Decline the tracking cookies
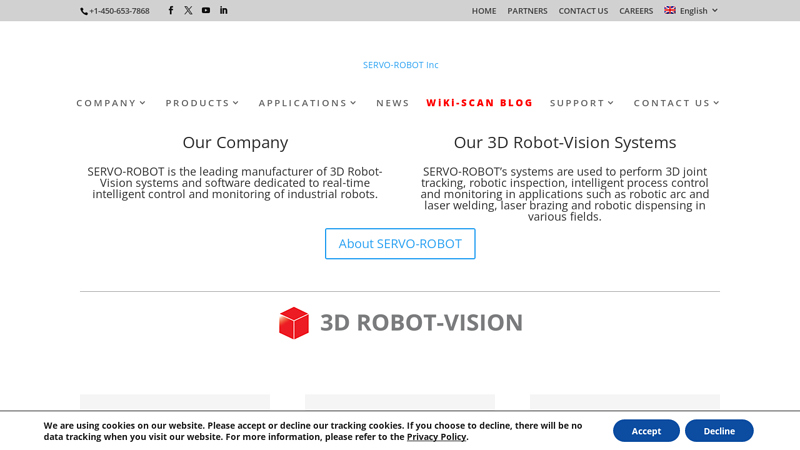800x450 pixels. 719,431
